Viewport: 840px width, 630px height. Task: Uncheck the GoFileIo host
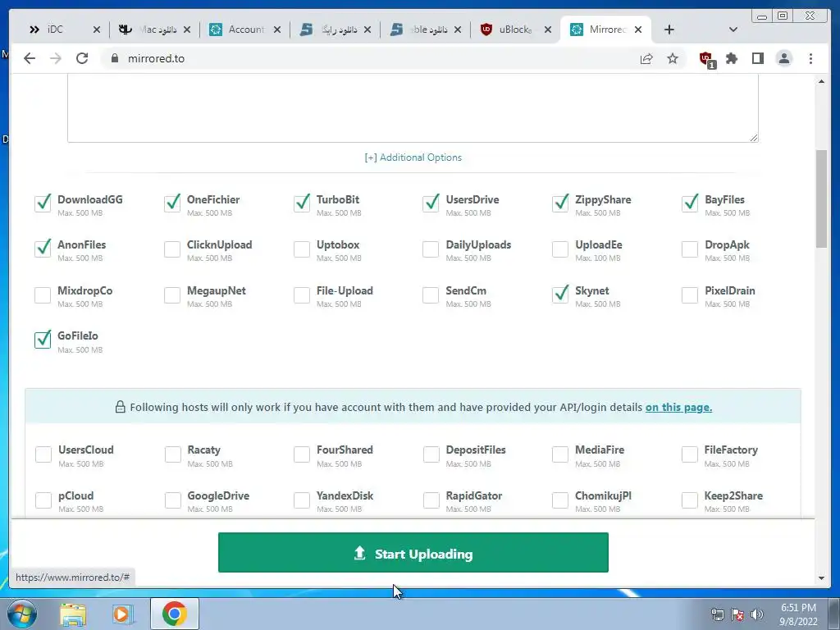(43, 340)
